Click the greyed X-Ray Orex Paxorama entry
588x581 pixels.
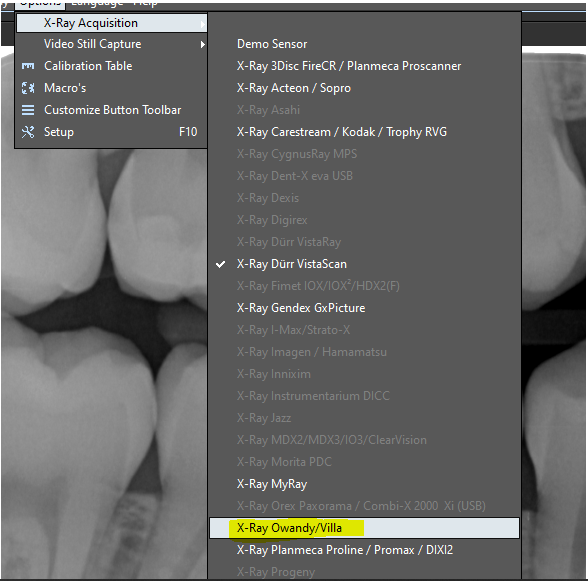(364, 506)
